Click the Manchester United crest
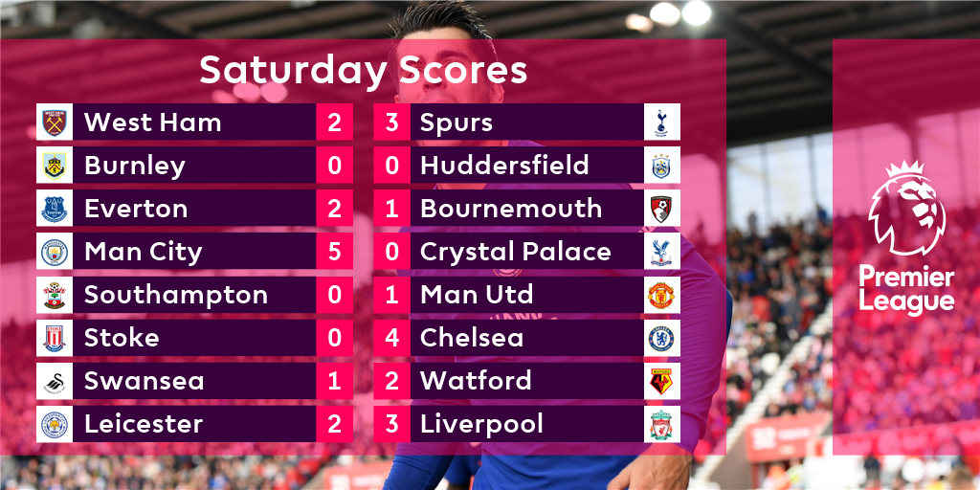 pyautogui.click(x=662, y=295)
